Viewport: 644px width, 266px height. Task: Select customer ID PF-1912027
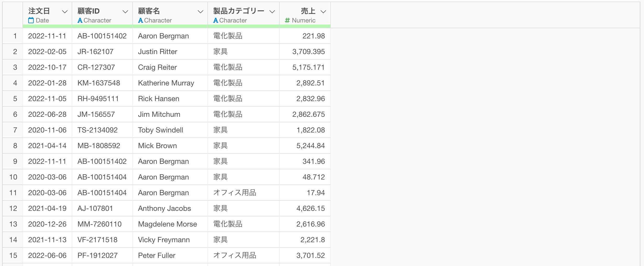tap(98, 256)
